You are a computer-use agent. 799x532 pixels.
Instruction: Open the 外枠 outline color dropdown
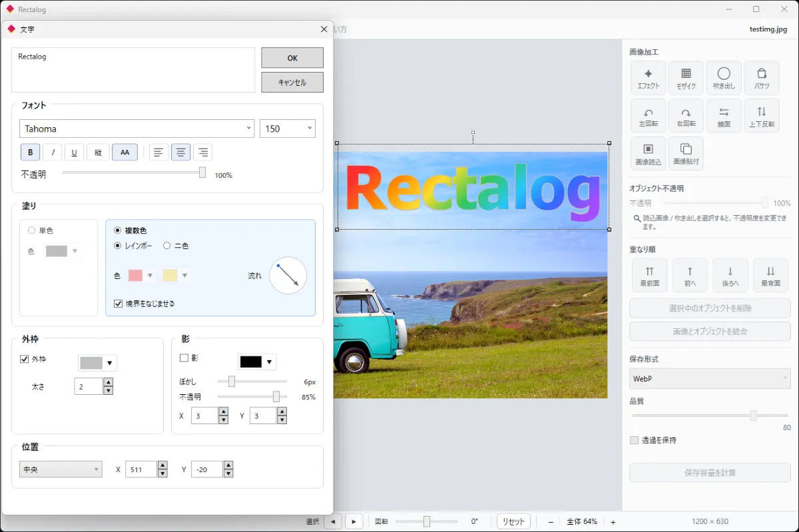(97, 363)
